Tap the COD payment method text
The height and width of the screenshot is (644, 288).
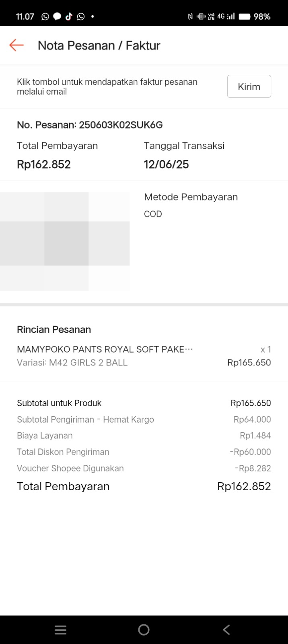[153, 214]
